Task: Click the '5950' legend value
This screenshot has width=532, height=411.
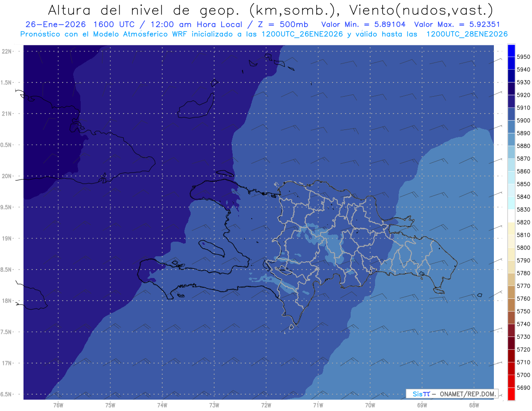Action: pos(524,57)
